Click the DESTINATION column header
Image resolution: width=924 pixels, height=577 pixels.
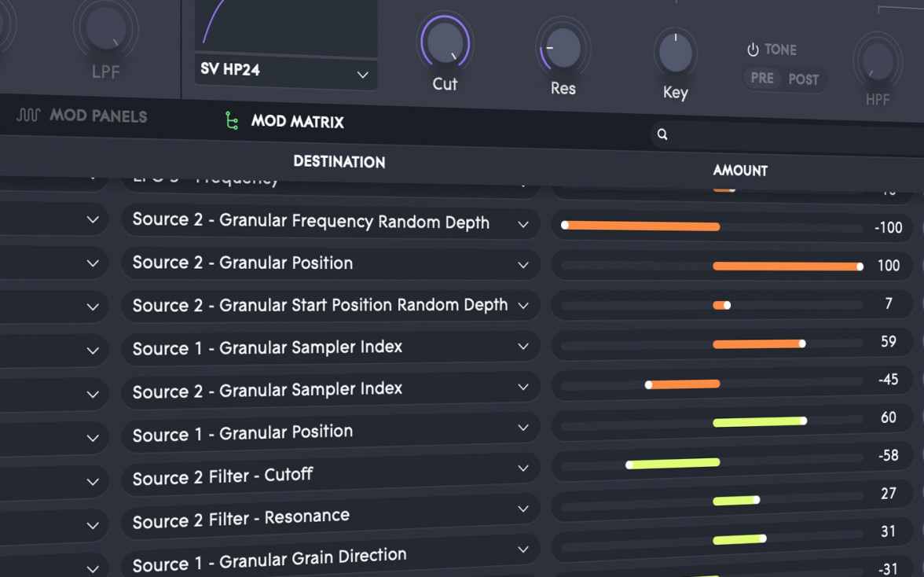point(339,161)
